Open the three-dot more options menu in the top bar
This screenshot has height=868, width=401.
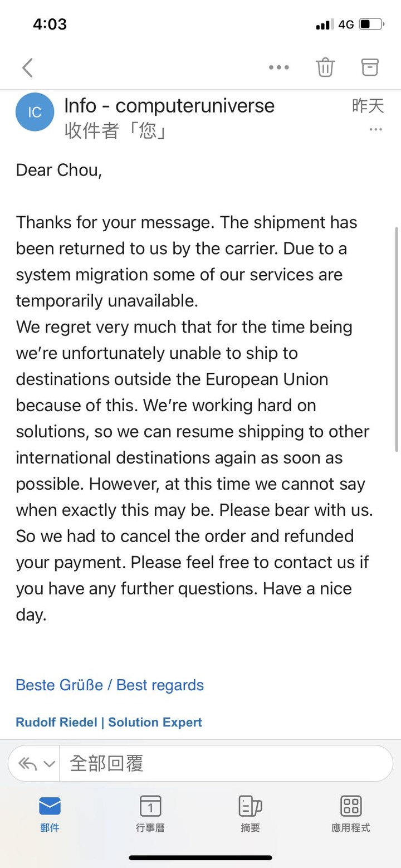278,67
